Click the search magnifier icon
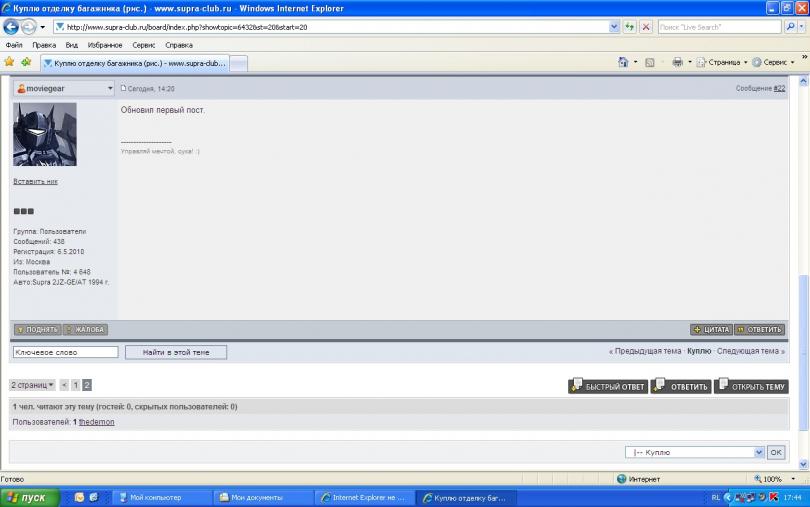The image size is (810, 507). click(x=789, y=27)
